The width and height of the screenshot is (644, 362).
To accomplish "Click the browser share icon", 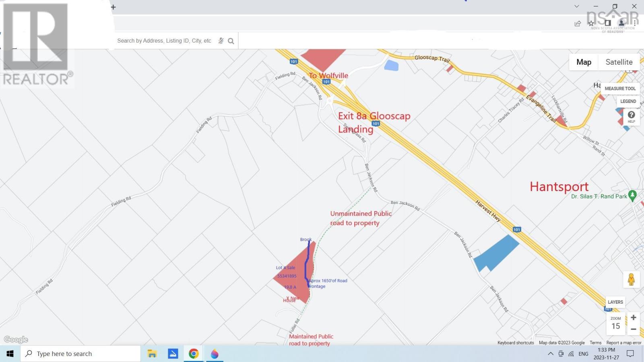I will [577, 23].
